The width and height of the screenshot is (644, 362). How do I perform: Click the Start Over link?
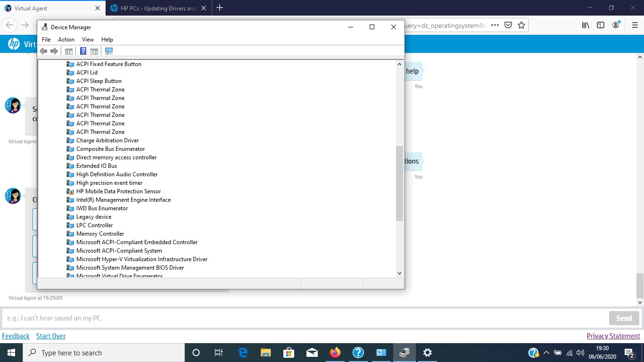click(x=51, y=336)
